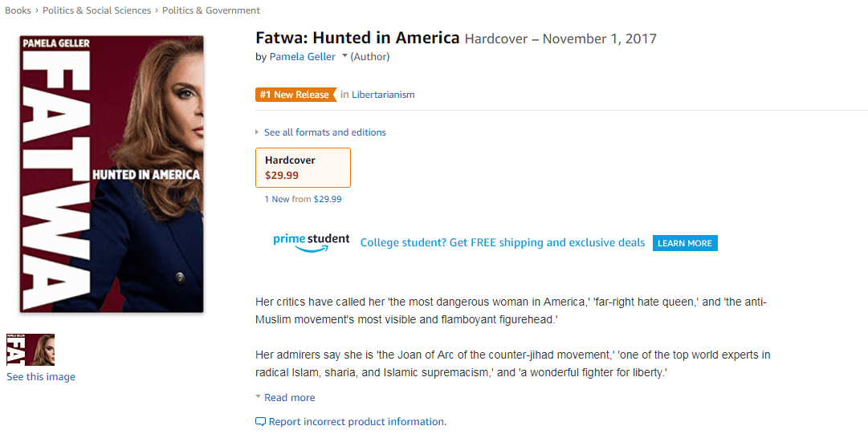Select the small book cover thumbnail
Screen dimensions: 868x434
click(x=31, y=350)
